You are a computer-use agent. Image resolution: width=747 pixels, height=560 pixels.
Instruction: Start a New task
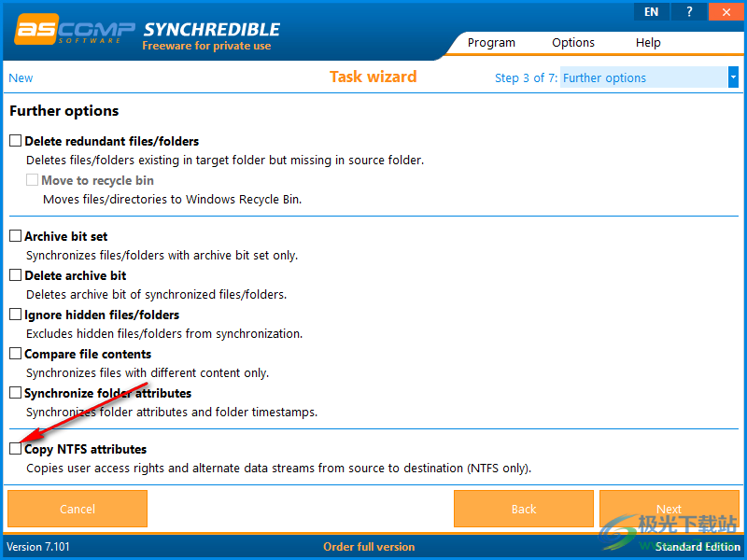tap(20, 77)
